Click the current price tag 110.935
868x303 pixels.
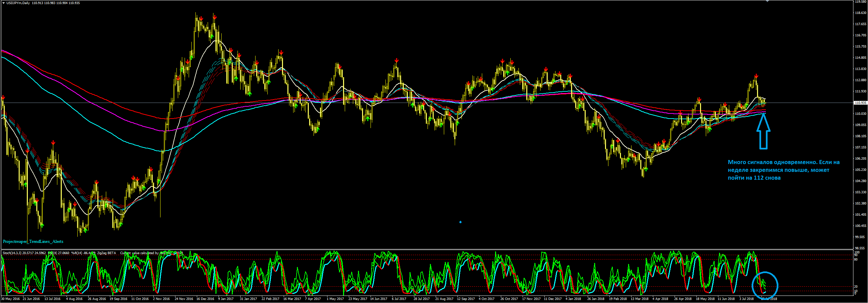(x=861, y=103)
